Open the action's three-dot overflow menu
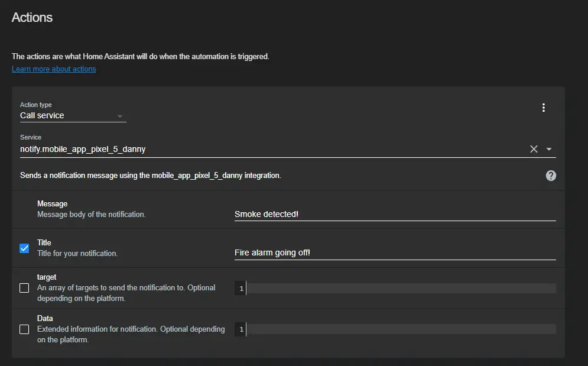Screen dimensions: 588x366 (543, 108)
